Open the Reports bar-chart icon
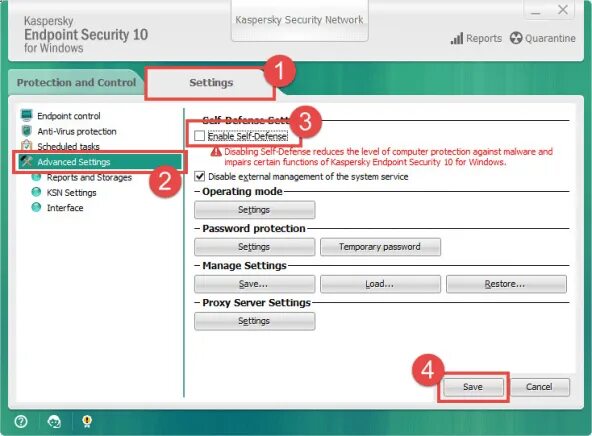The width and height of the screenshot is (592, 436). coord(457,38)
